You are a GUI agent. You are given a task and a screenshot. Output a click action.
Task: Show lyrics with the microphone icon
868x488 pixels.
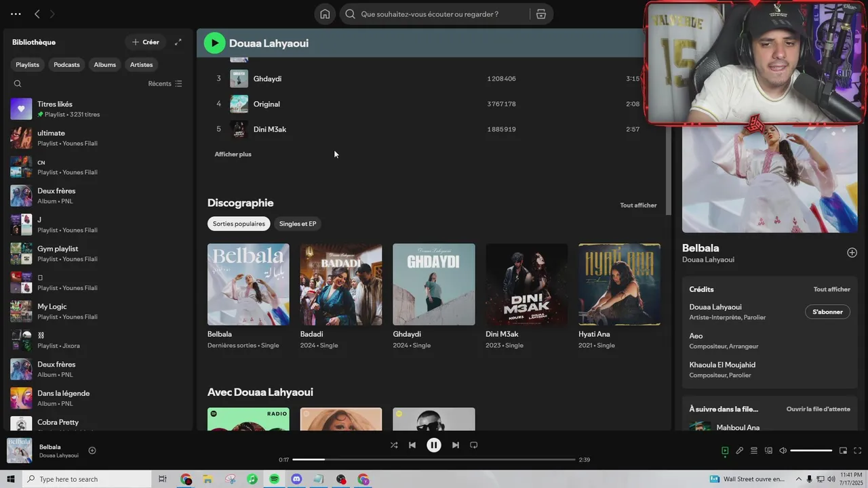tap(740, 451)
